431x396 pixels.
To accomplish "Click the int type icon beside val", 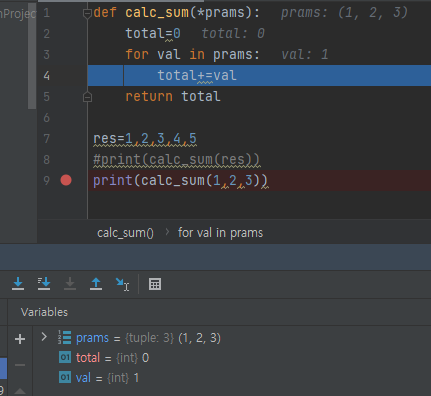I will (x=65, y=378).
